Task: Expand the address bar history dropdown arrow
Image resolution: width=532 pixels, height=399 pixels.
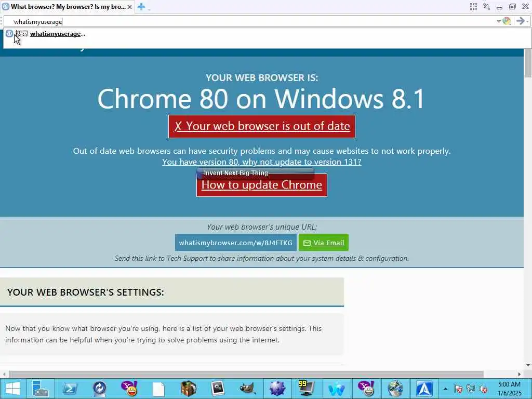Action: pos(499,21)
